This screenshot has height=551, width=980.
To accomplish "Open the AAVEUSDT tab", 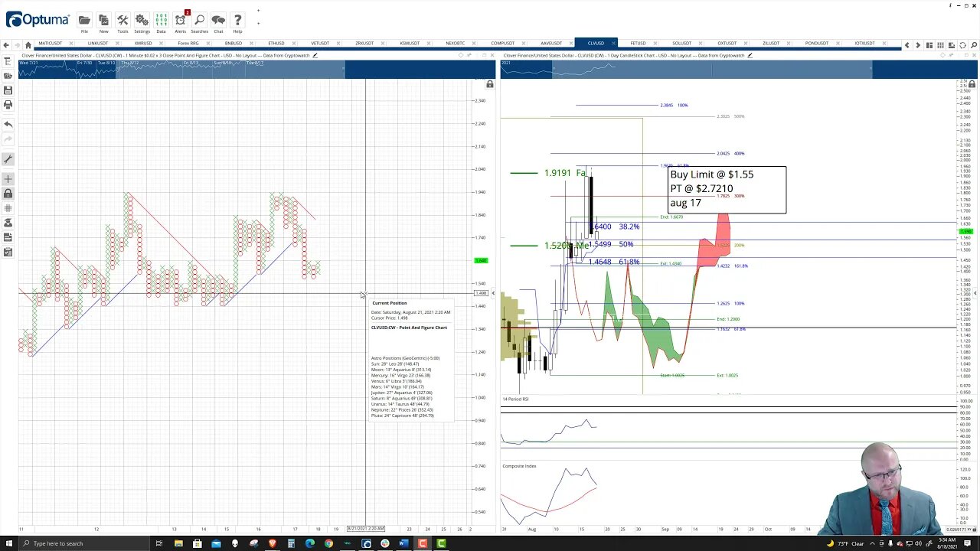I will [x=550, y=44].
